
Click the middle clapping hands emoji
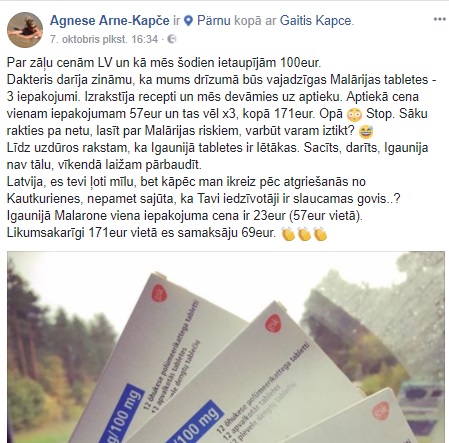click(304, 234)
